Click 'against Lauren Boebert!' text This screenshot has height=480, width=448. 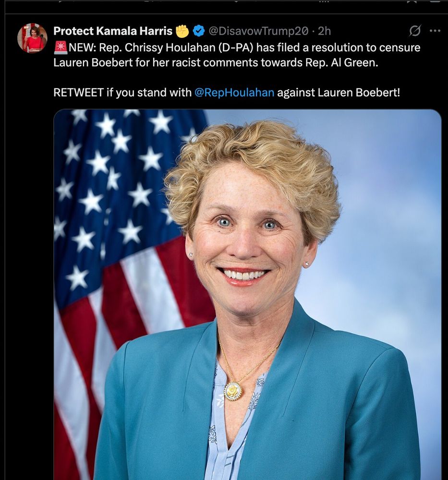click(339, 93)
